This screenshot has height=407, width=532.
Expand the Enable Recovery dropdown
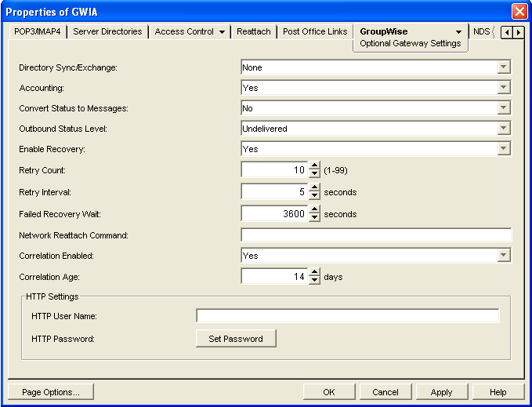(504, 148)
